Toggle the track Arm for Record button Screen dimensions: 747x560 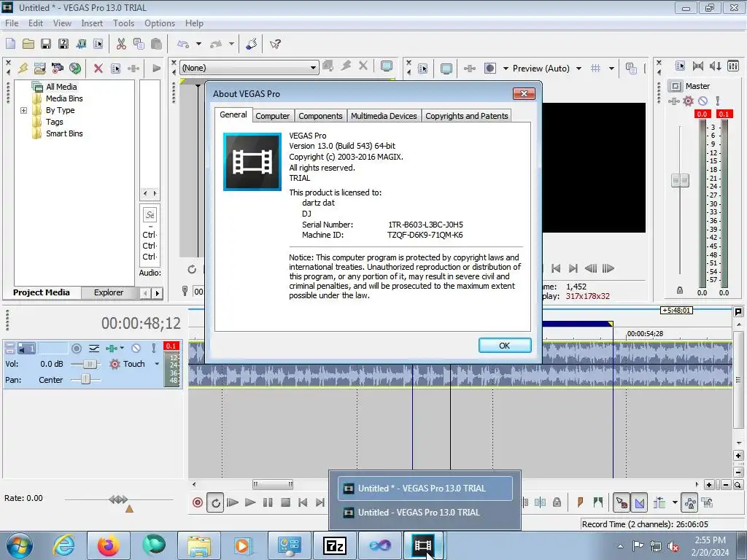[76, 349]
